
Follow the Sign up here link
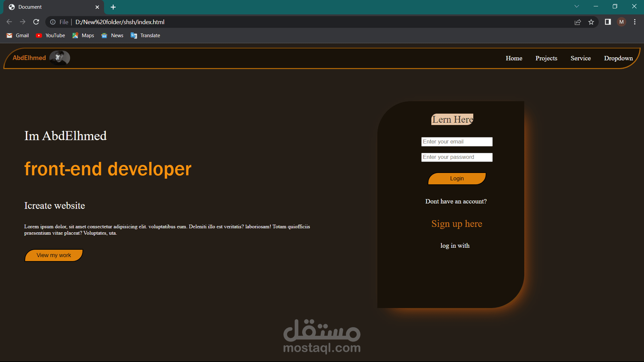(457, 224)
